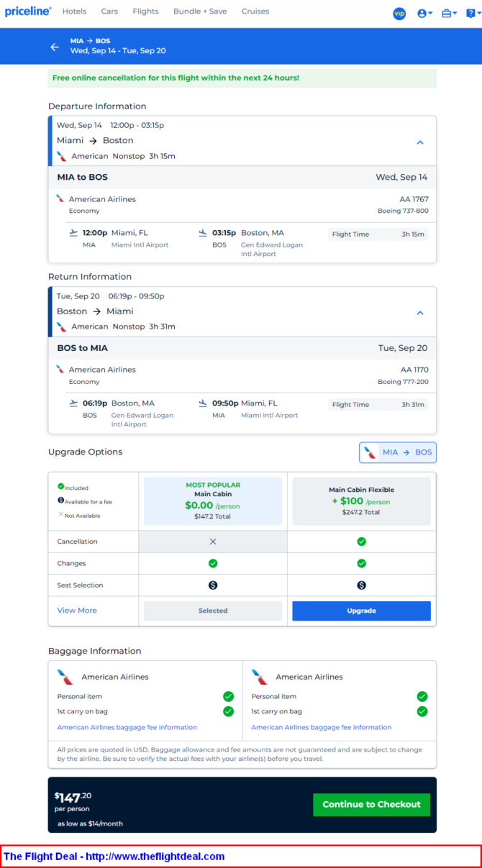The width and height of the screenshot is (482, 868).
Task: Click Main Cabin Flexible seat selection fee icon
Action: pos(362,585)
